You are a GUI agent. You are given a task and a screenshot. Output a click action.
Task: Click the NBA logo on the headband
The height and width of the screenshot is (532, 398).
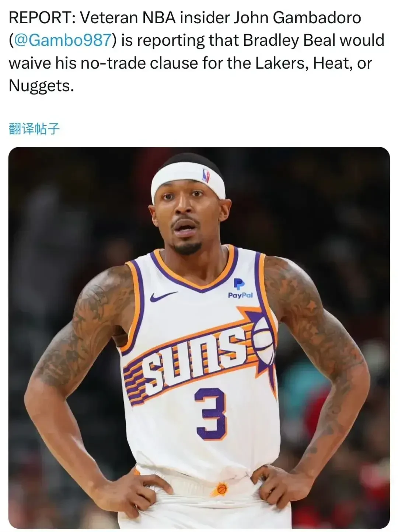coord(206,175)
